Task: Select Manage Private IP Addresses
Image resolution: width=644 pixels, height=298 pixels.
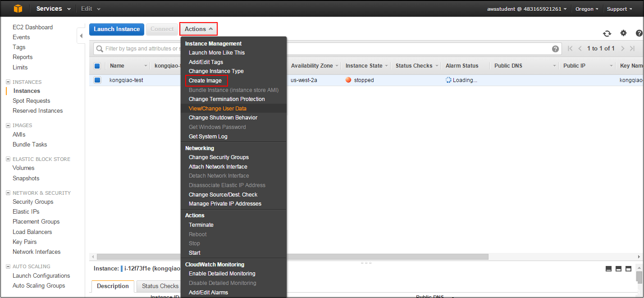Action: tap(225, 204)
